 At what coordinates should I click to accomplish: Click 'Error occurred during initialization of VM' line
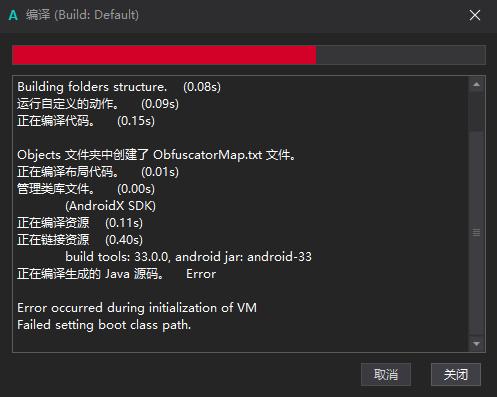click(x=137, y=308)
